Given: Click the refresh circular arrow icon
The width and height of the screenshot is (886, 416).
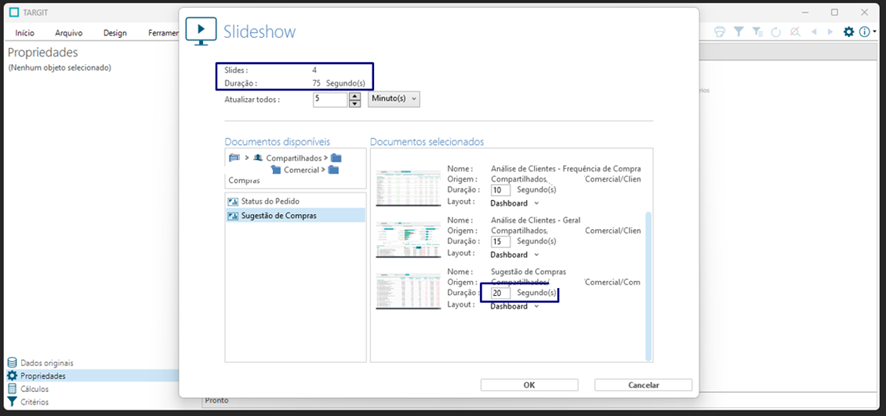Looking at the screenshot, I should point(776,32).
